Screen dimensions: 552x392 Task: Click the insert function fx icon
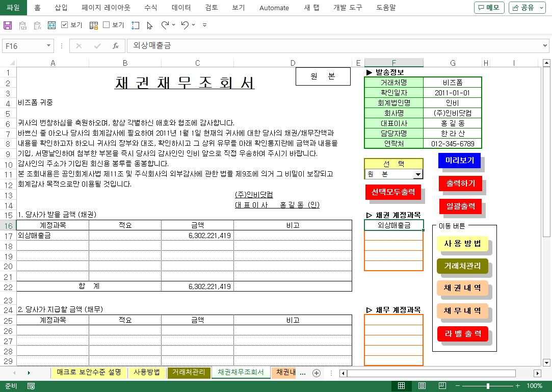click(116, 46)
